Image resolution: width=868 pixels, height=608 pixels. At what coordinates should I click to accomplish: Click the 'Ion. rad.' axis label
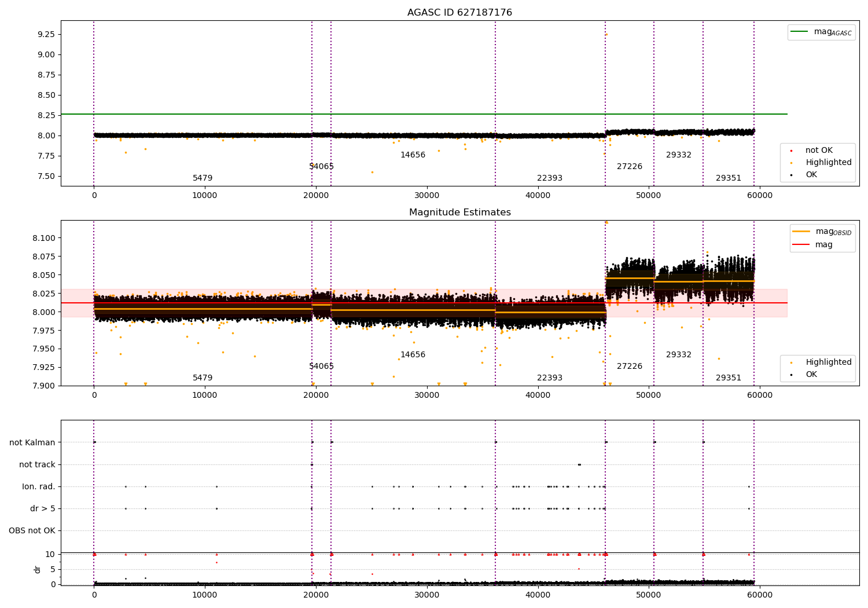pos(39,486)
